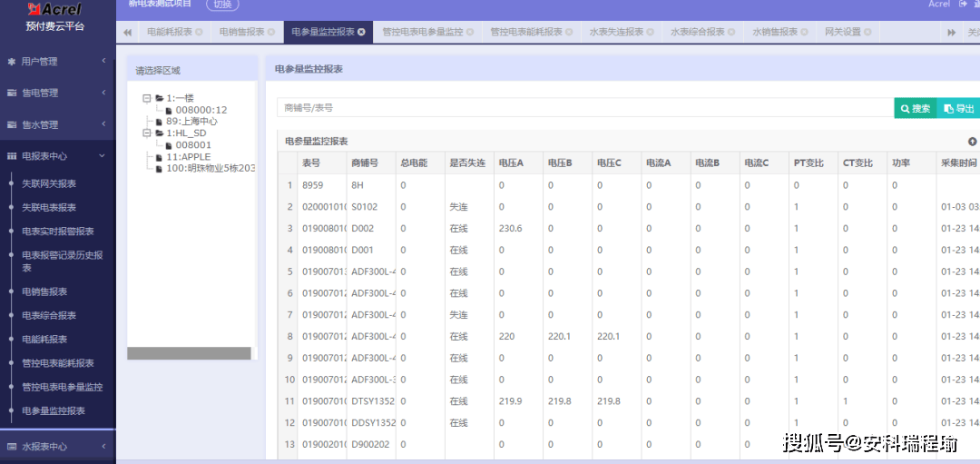Click the 电报表中心 table icon

pyautogui.click(x=11, y=155)
